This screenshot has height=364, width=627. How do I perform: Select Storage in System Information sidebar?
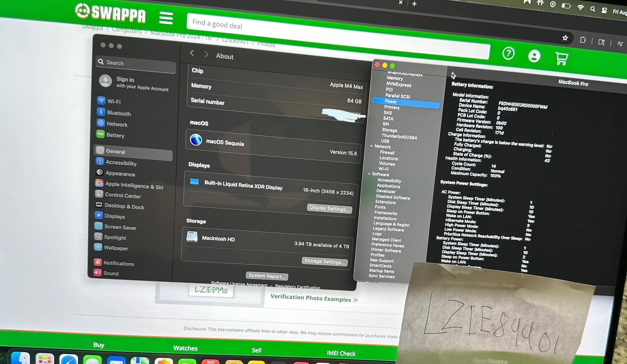[389, 130]
